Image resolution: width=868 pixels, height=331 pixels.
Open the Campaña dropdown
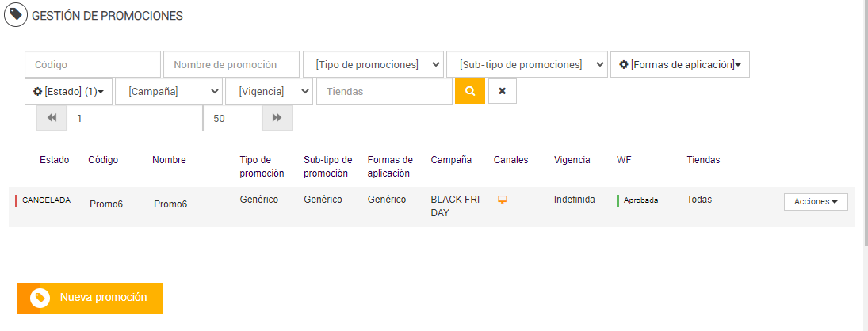[168, 91]
